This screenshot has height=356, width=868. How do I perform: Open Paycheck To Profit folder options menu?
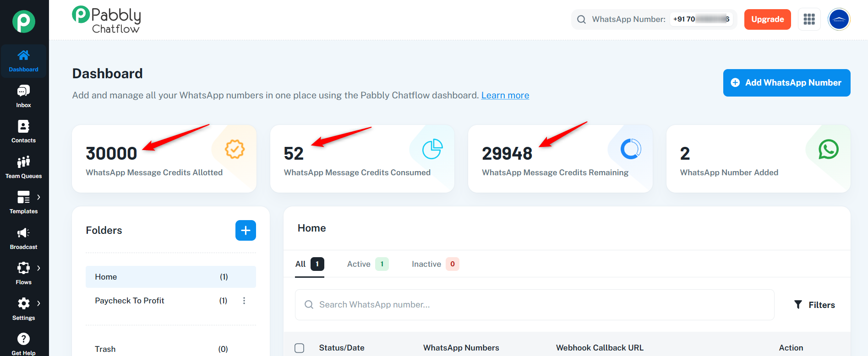coord(244,301)
